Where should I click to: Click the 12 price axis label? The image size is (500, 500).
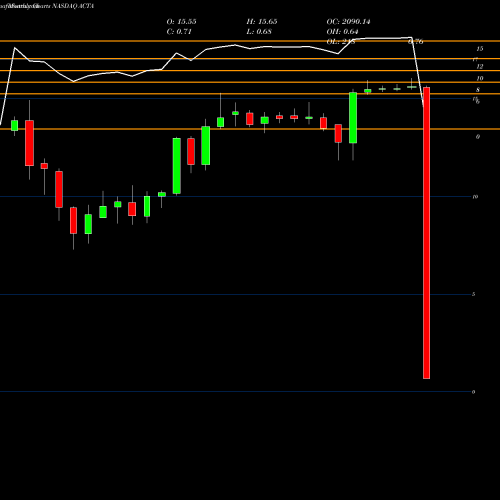(480, 67)
